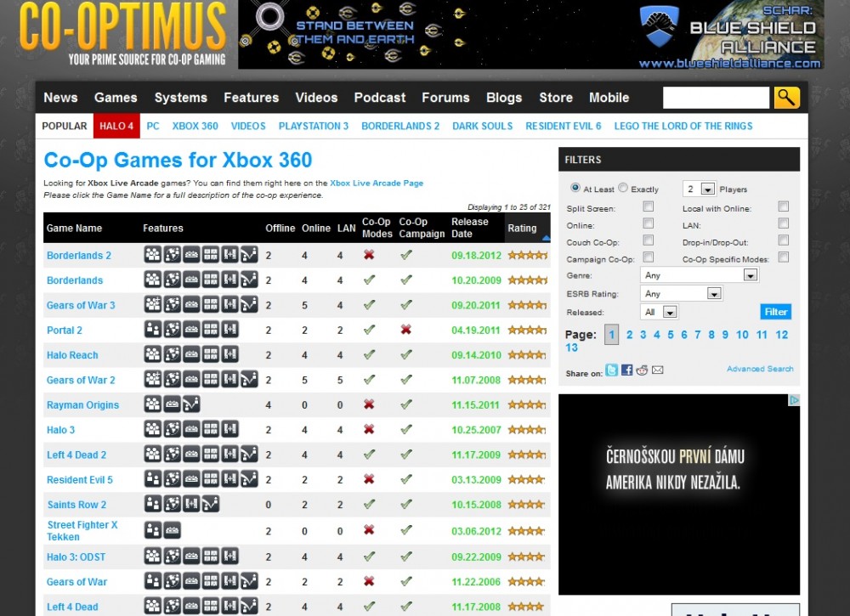Open the Players count dropdown
The height and width of the screenshot is (616, 850).
[x=699, y=189]
